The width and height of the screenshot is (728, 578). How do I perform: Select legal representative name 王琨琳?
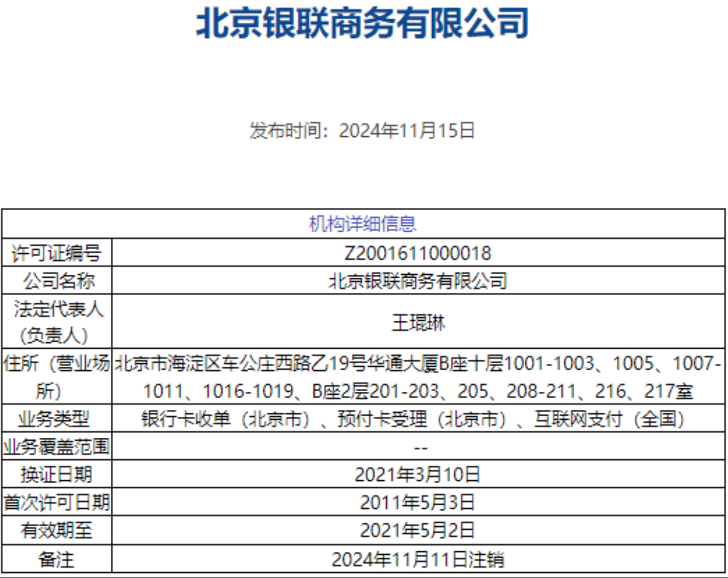pyautogui.click(x=418, y=322)
